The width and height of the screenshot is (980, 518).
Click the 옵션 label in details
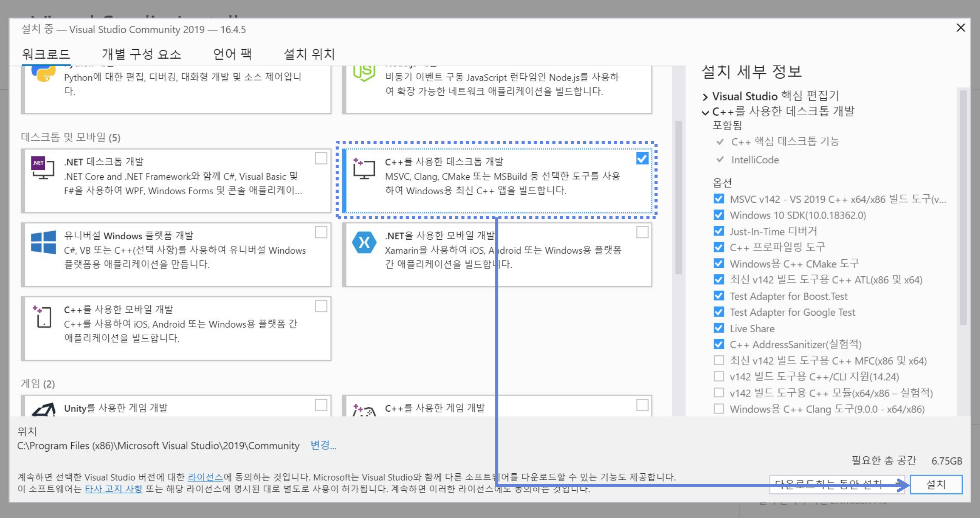click(722, 182)
